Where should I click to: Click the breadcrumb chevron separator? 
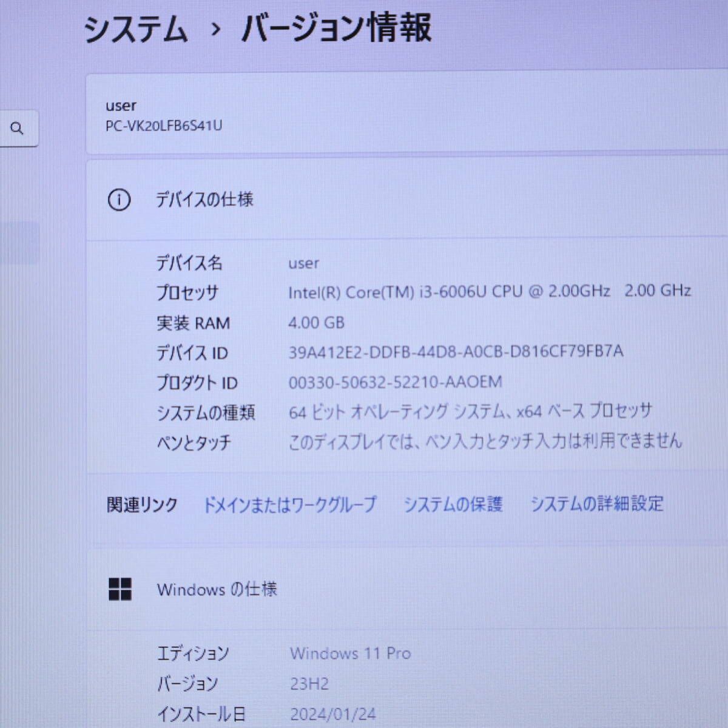point(215,29)
